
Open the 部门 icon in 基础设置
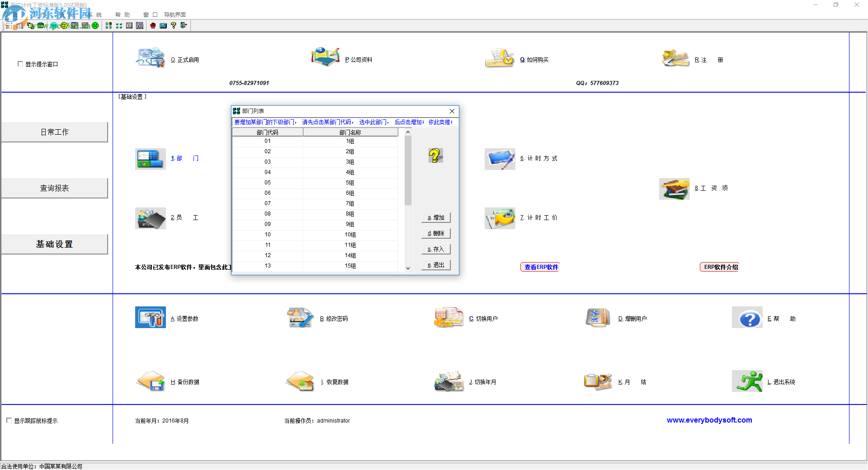151,159
